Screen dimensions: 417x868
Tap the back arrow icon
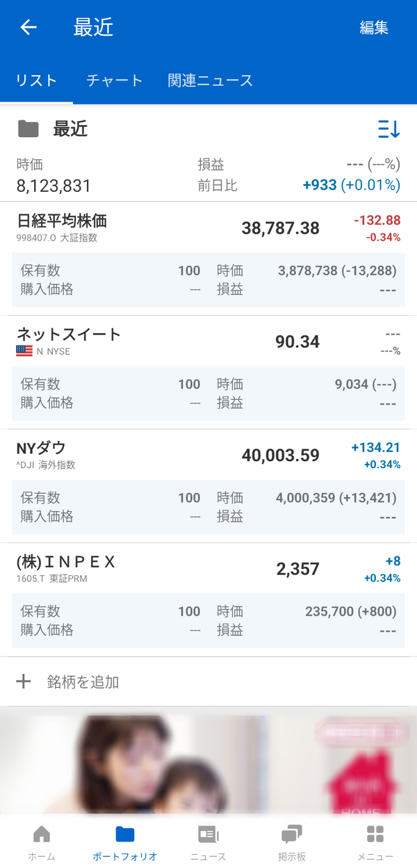click(x=28, y=27)
